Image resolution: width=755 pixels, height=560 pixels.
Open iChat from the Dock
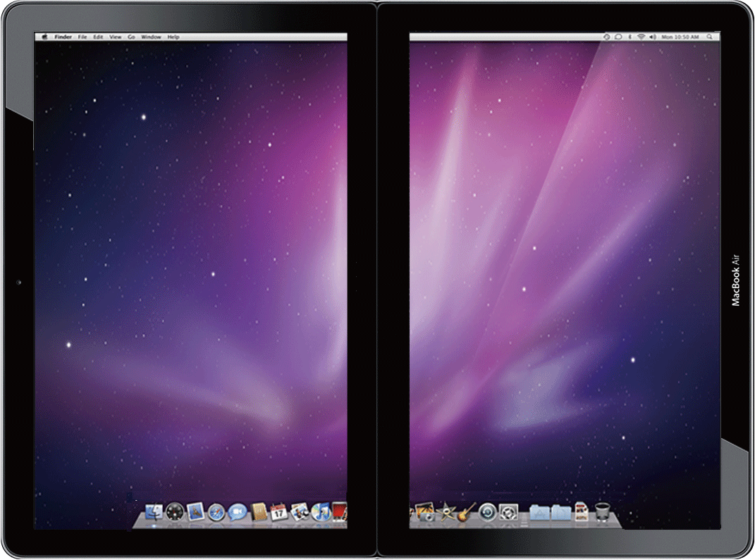click(x=237, y=512)
